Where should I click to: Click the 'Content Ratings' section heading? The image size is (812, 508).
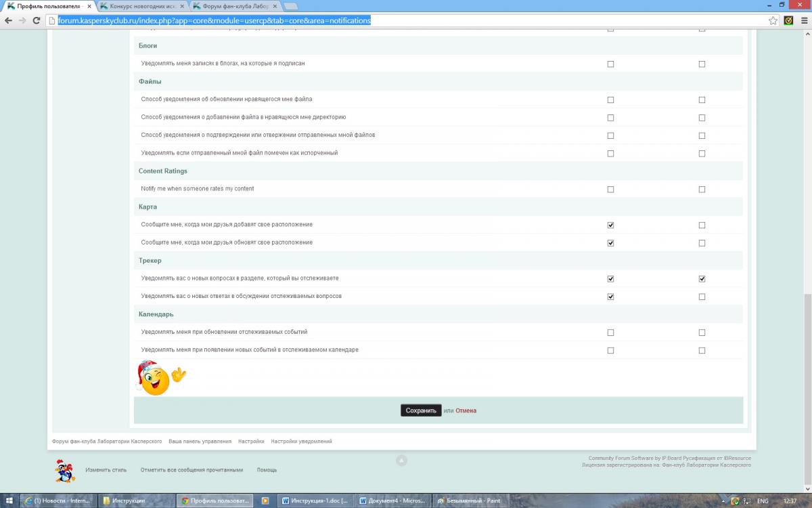pos(163,171)
